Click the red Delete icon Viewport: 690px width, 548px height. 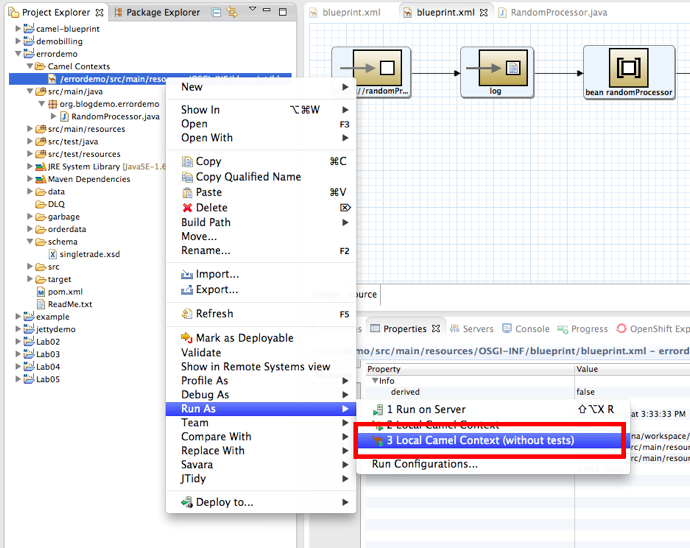187,208
